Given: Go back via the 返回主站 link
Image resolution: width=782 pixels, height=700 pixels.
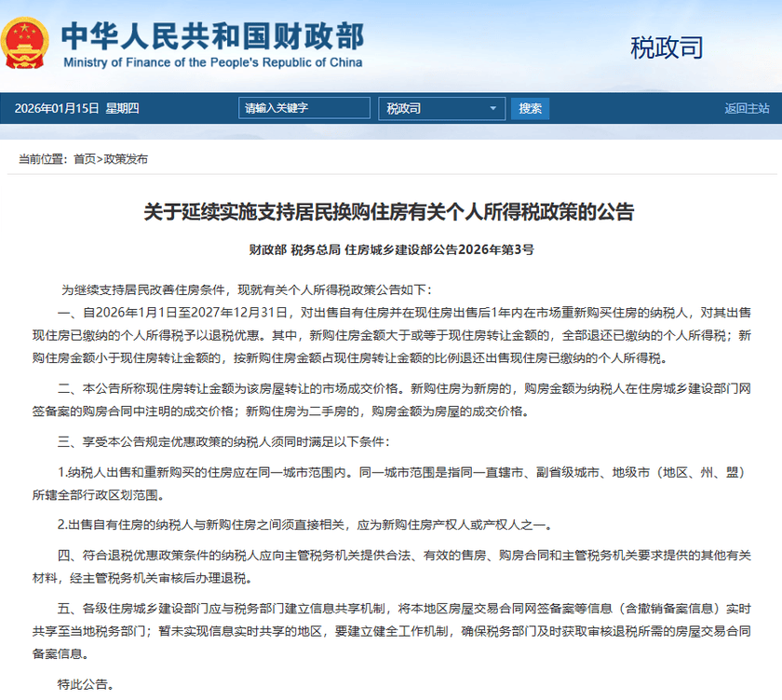Looking at the screenshot, I should click(x=747, y=109).
